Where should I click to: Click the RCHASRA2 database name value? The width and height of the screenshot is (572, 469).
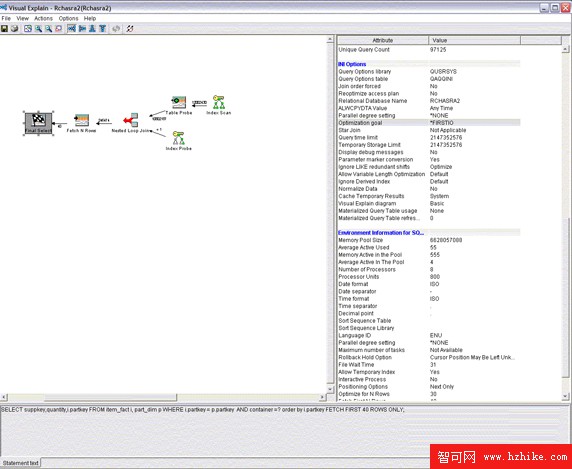point(445,101)
